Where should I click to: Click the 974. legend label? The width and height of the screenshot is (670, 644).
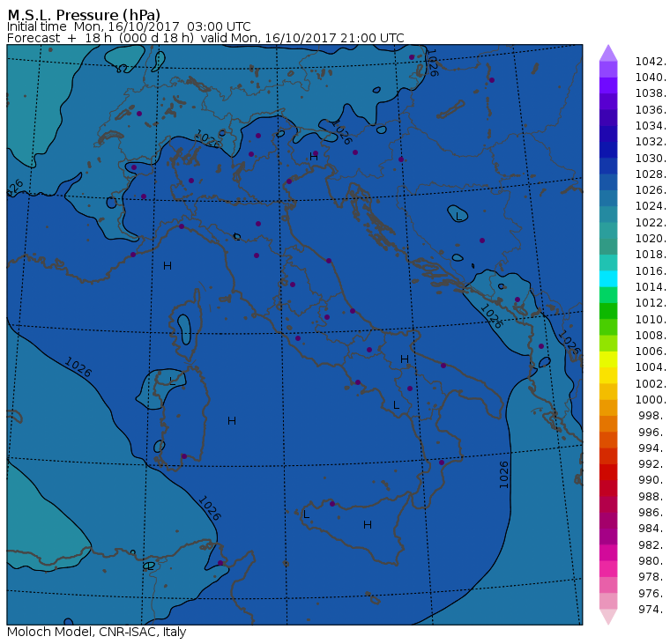point(652,609)
